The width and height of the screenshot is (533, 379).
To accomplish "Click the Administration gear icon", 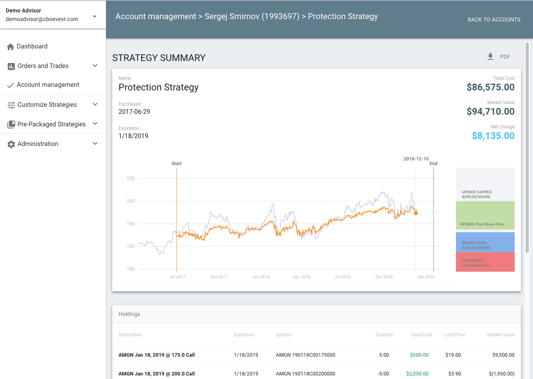I will click(x=11, y=144).
